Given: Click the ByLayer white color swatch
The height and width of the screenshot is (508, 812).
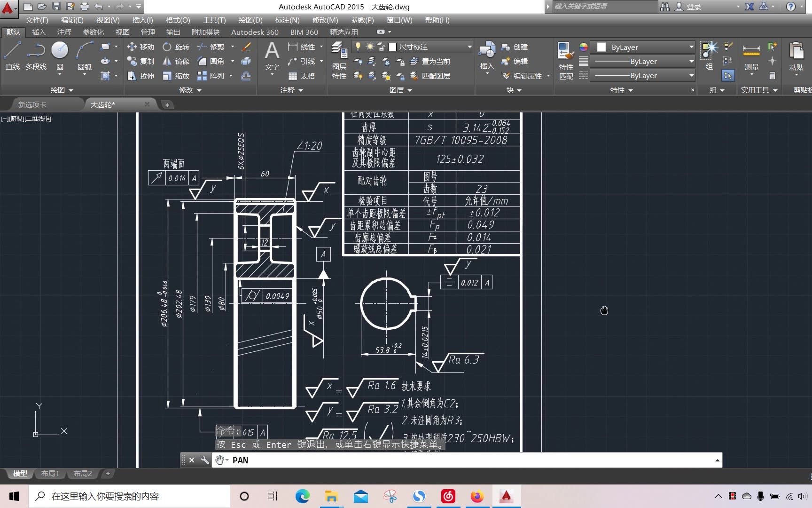Looking at the screenshot, I should point(601,47).
